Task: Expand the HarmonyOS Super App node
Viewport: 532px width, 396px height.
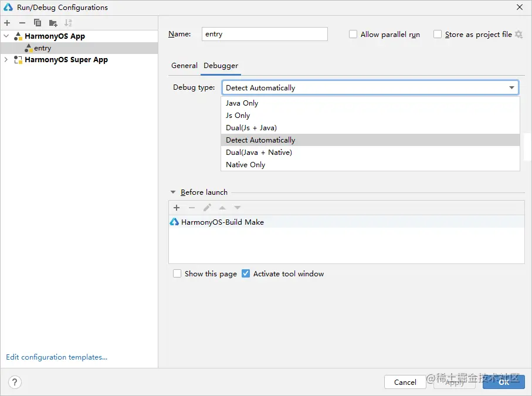Action: pyautogui.click(x=6, y=60)
